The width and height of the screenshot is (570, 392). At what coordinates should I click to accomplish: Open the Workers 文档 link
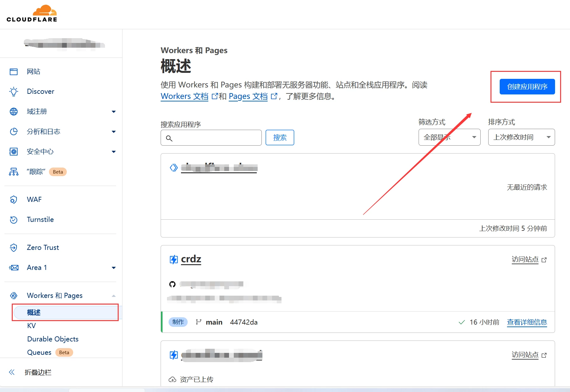tap(184, 96)
